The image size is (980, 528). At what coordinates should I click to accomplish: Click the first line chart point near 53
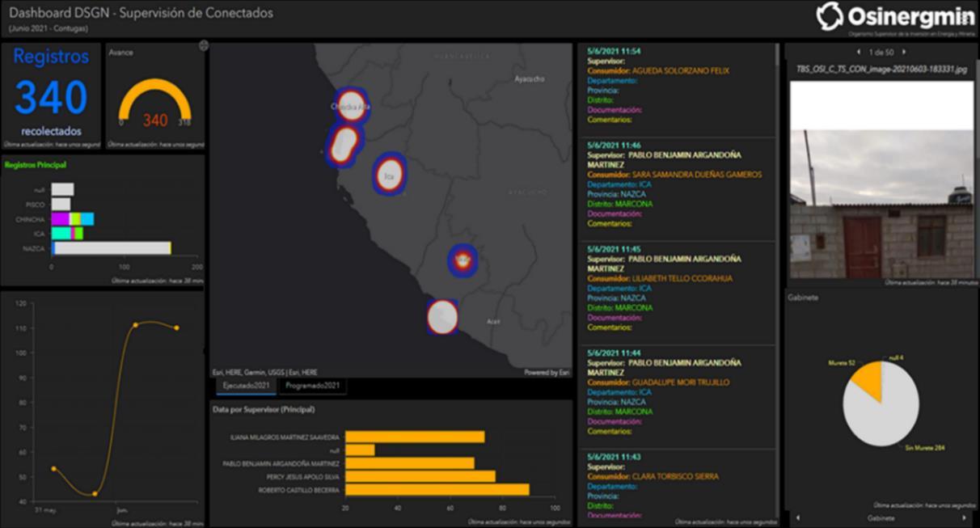click(x=53, y=468)
